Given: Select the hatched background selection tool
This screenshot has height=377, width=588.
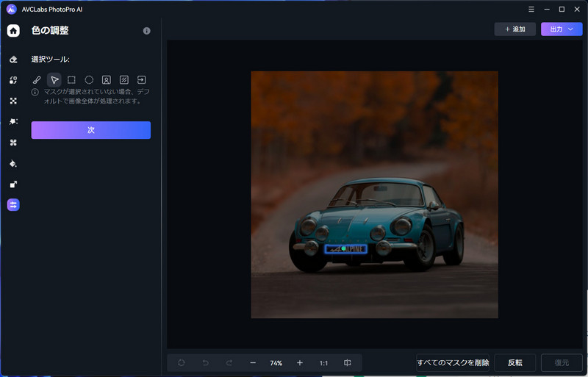Looking at the screenshot, I should tap(124, 80).
